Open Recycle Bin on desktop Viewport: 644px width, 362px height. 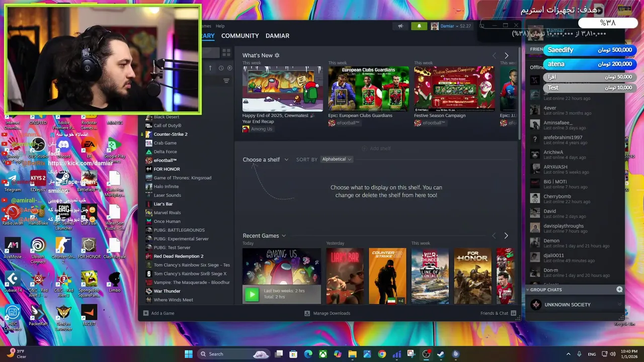point(624,317)
